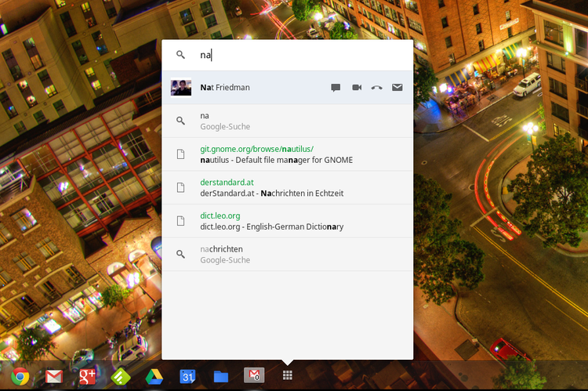Viewport: 588px width, 391px height.
Task: Open Google Calendar shelf icon
Action: pyautogui.click(x=187, y=376)
